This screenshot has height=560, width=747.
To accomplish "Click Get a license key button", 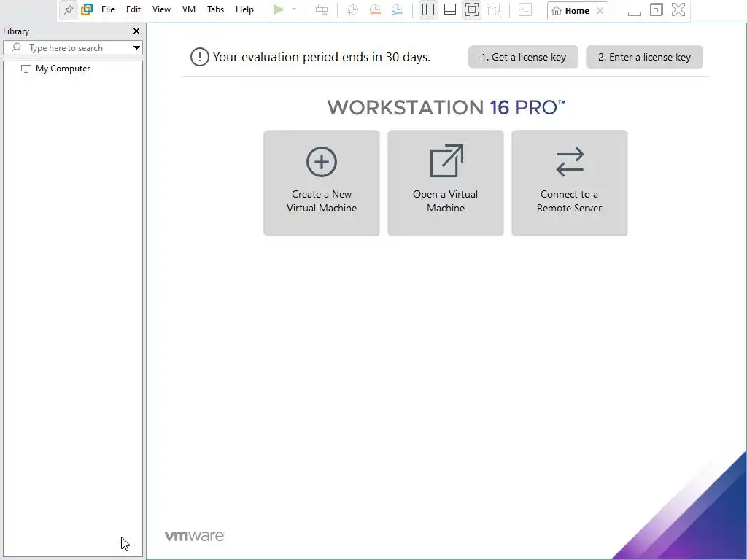I will [x=523, y=57].
